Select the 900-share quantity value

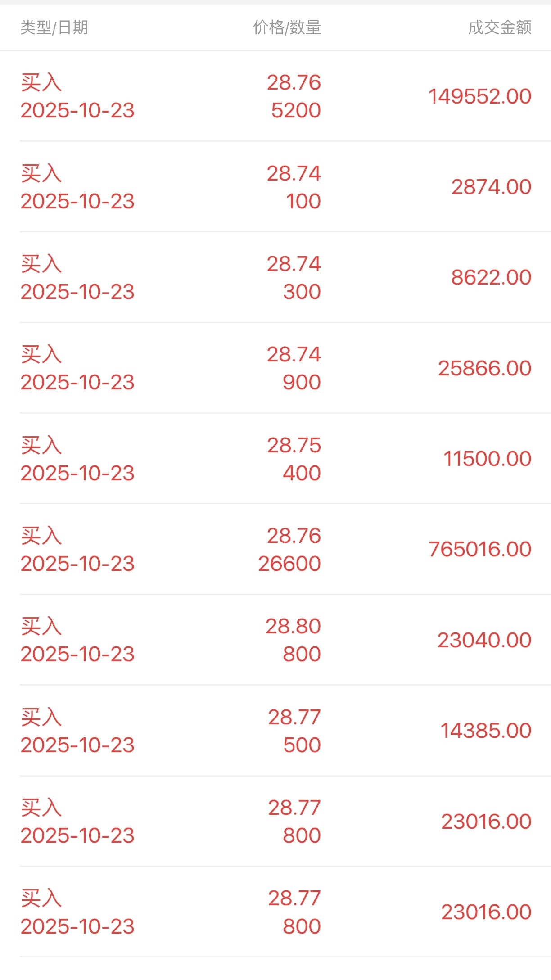pos(302,382)
